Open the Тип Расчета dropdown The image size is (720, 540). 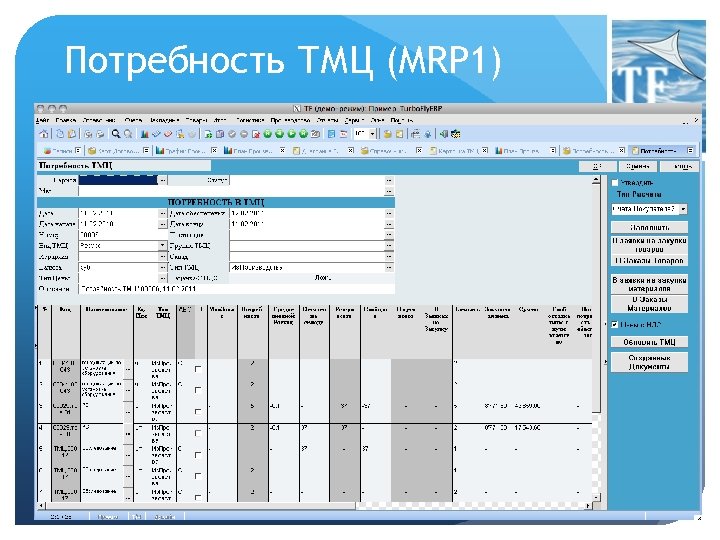click(x=683, y=209)
